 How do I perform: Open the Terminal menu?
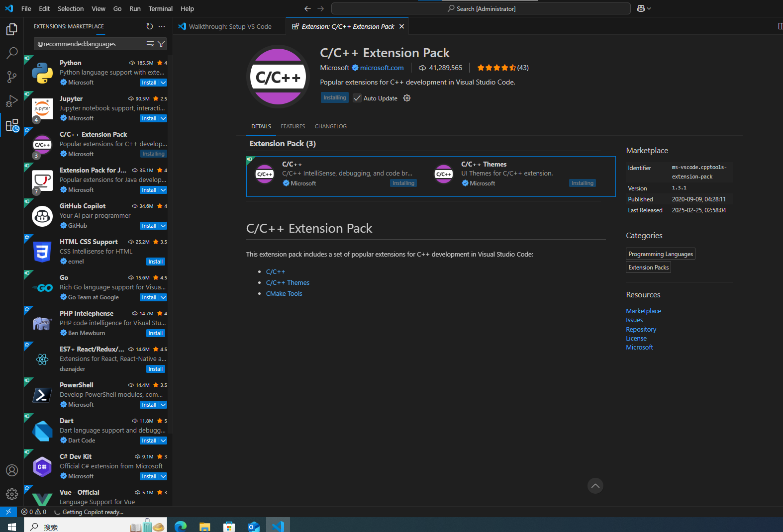[161, 8]
